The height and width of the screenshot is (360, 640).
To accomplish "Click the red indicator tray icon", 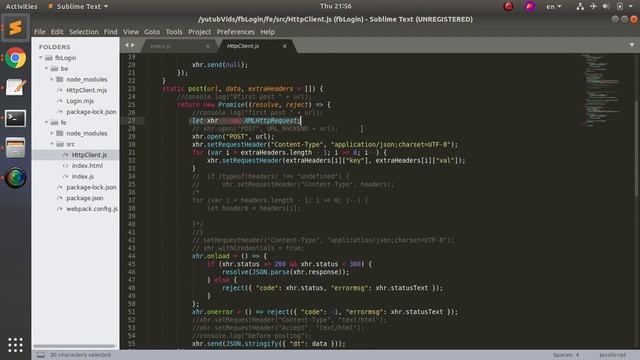I will click(508, 6).
